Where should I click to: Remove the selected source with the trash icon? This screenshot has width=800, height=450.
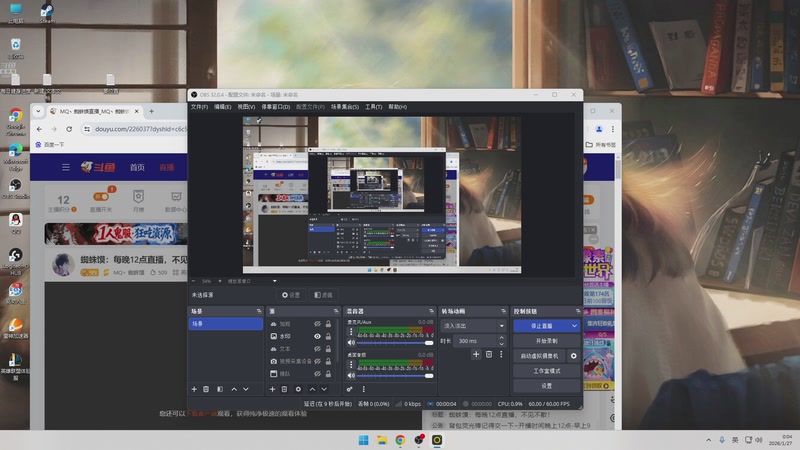coord(285,389)
